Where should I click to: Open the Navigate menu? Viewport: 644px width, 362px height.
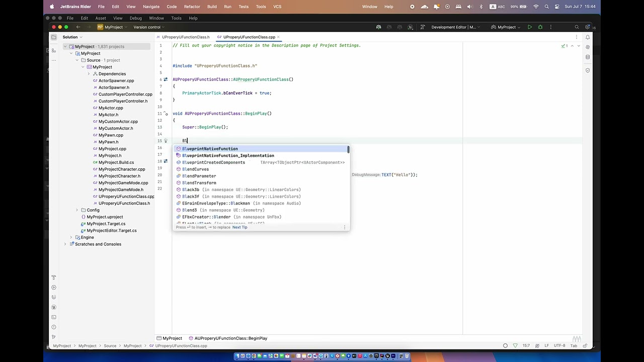tap(151, 7)
